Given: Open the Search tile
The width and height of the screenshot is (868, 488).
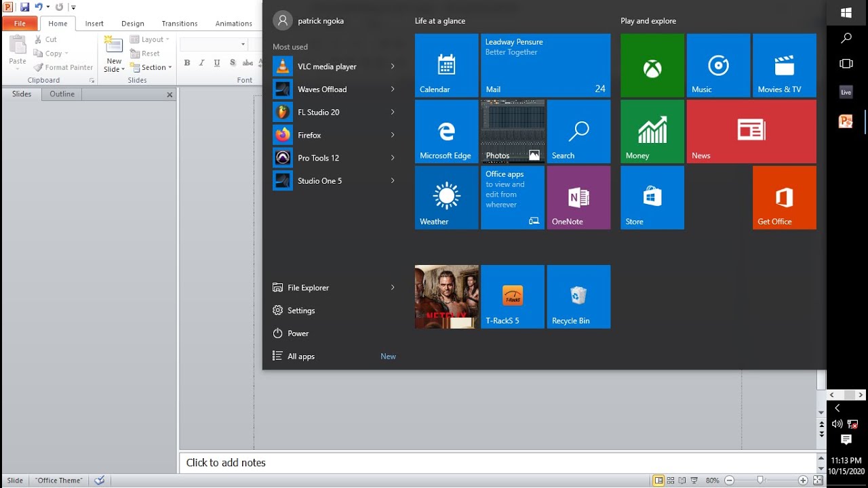Looking at the screenshot, I should 578,131.
